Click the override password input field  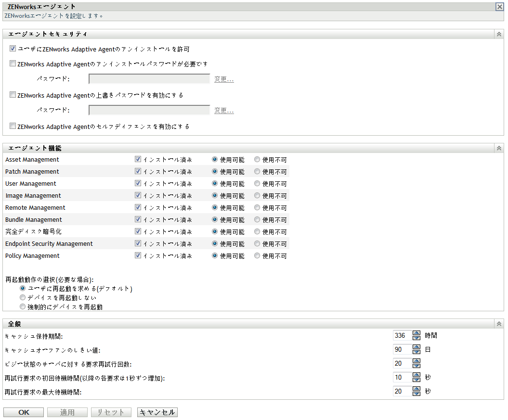[x=149, y=110]
